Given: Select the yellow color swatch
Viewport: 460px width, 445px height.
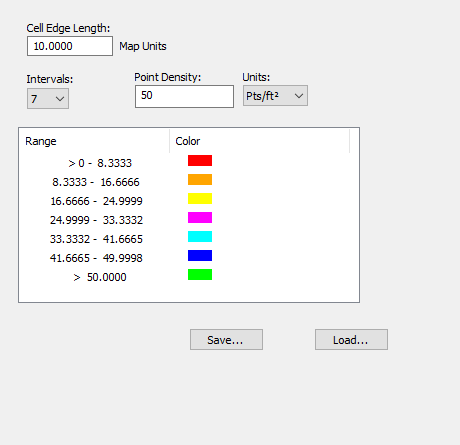Looking at the screenshot, I should pos(200,198).
